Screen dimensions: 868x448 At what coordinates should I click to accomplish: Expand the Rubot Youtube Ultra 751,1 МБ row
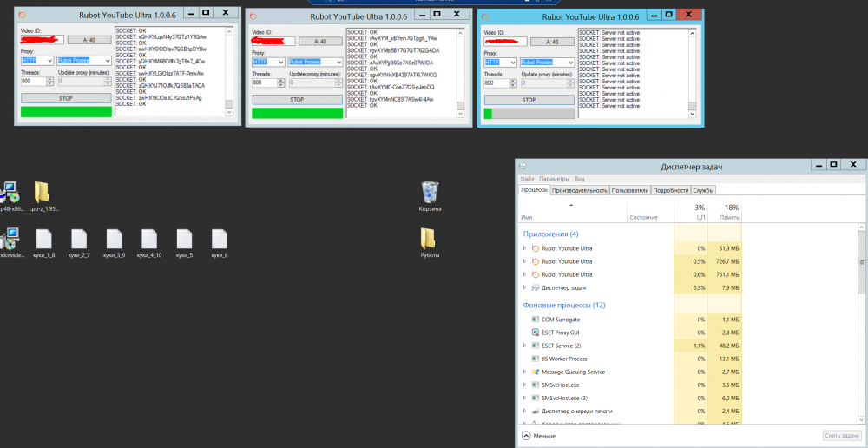pos(525,274)
